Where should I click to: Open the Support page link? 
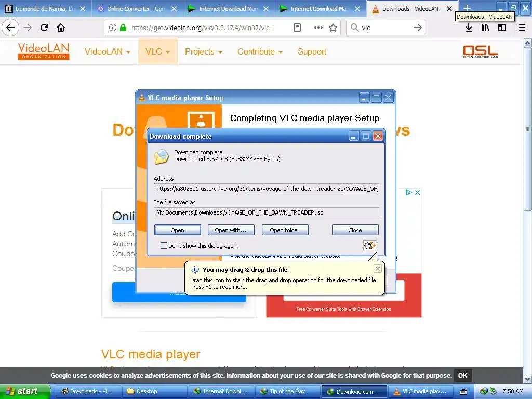coord(312,51)
